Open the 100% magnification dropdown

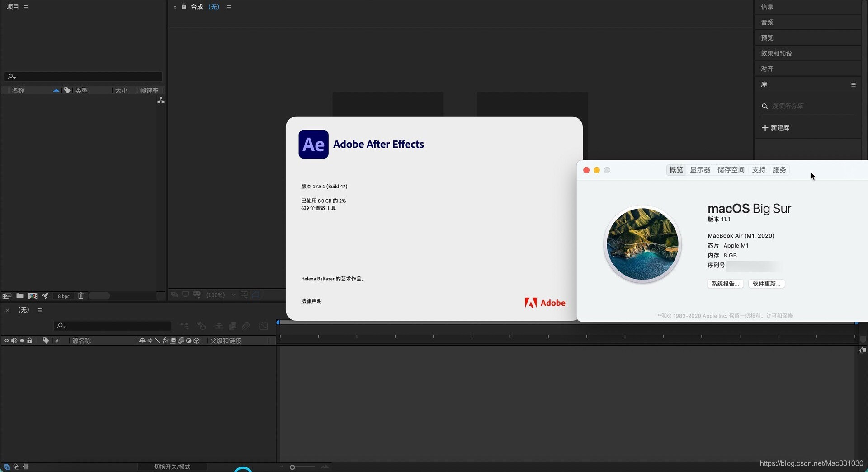[x=221, y=295]
